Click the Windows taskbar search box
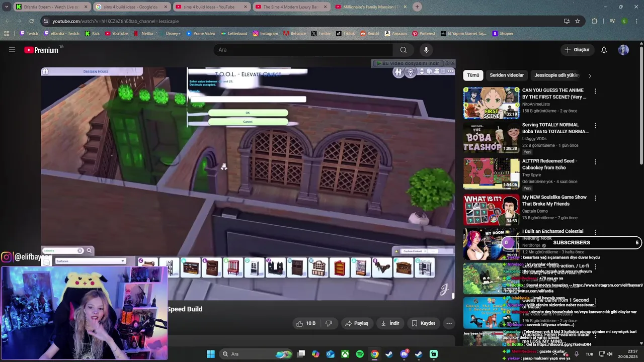 (x=256, y=354)
